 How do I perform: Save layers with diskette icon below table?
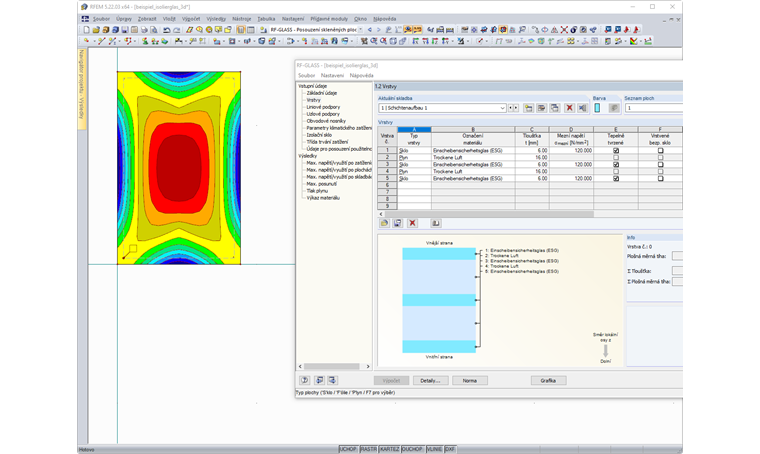tap(397, 223)
